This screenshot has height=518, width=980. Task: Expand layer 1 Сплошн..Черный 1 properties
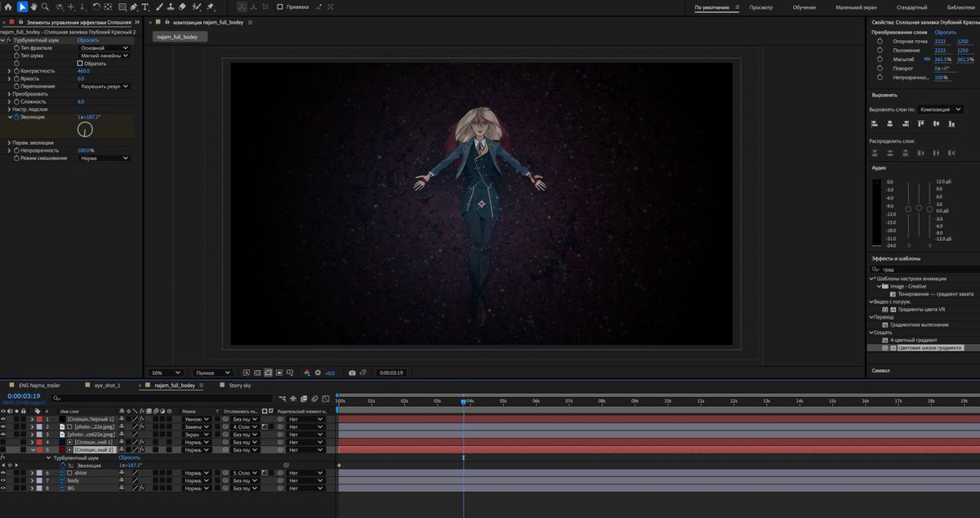(x=32, y=419)
